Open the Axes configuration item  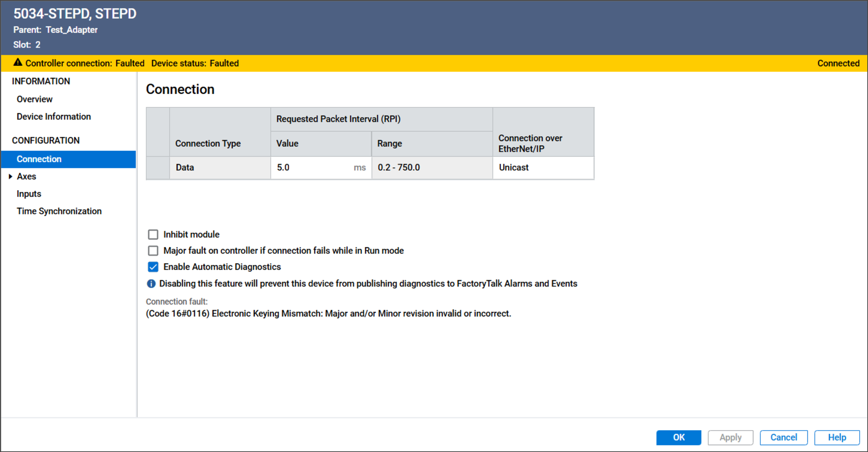point(26,176)
